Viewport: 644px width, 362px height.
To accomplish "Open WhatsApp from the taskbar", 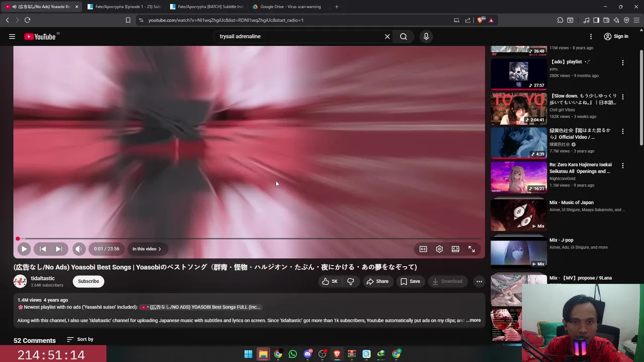I will click(293, 354).
